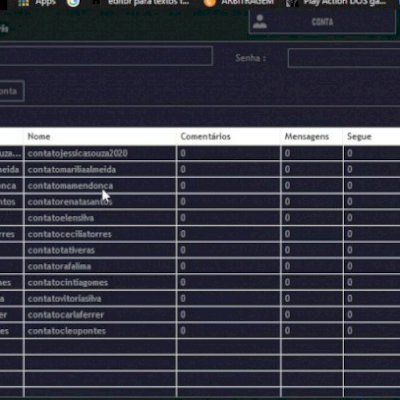The height and width of the screenshot is (400, 400).
Task: Open the Apps grid bookmark icon
Action: click(23, 3)
